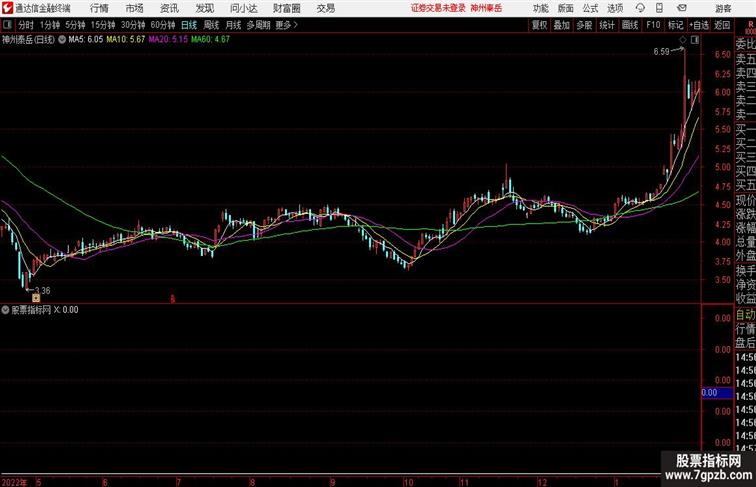
Task: Click the MA60: 4.67 indicator label
Action: click(x=210, y=40)
